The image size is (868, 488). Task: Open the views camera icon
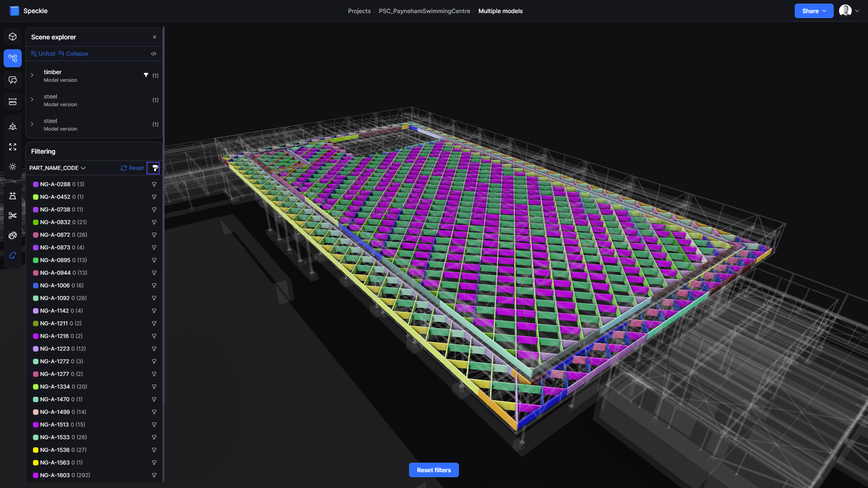(x=13, y=127)
